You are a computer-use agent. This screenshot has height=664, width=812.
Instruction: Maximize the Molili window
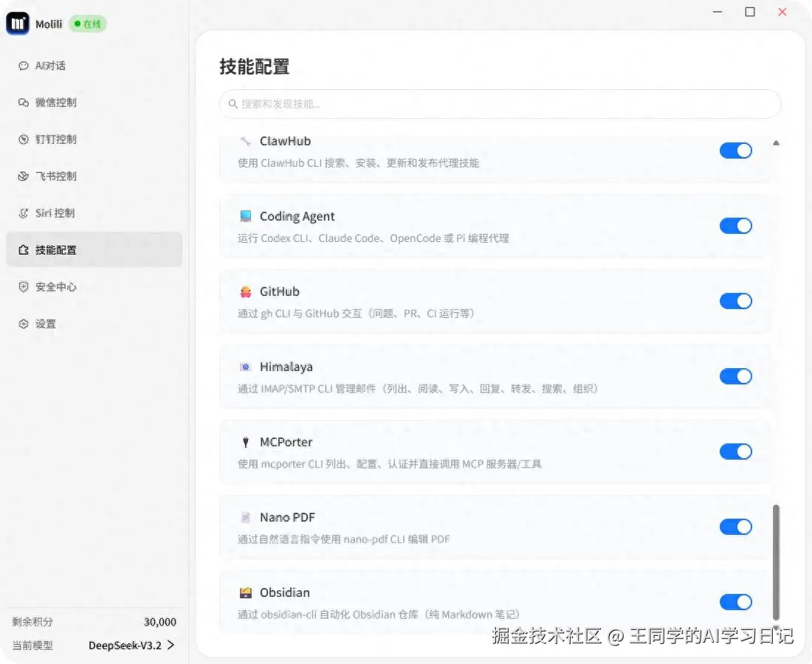(750, 11)
